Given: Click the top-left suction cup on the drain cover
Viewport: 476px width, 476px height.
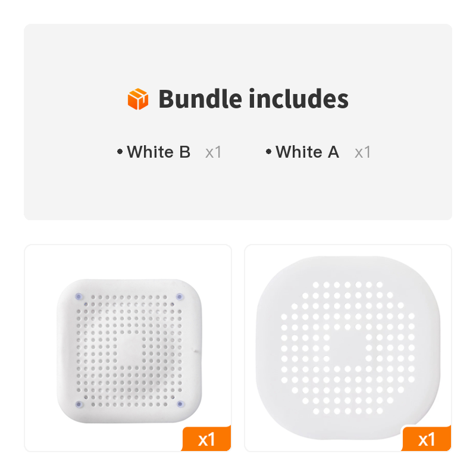Looking at the screenshot, I should 78,296.
